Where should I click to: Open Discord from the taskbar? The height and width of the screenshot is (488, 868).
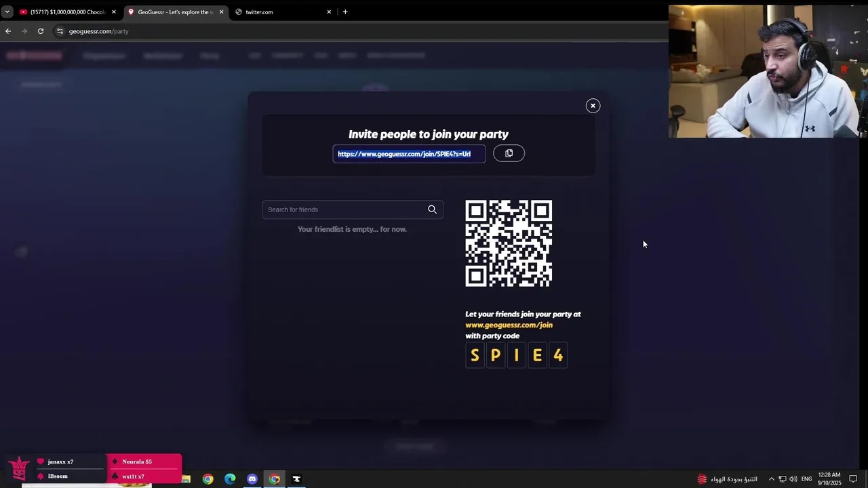[252, 479]
